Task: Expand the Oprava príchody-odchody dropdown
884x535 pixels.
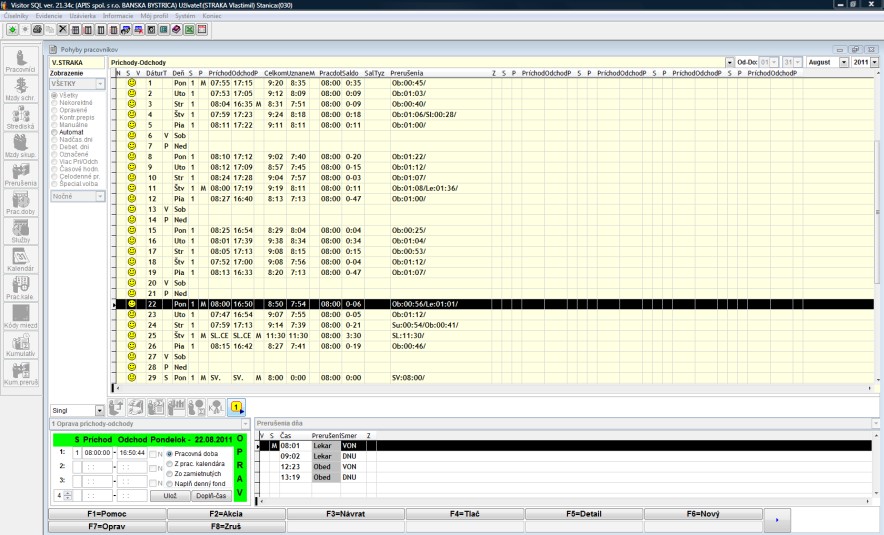Action: [x=243, y=425]
